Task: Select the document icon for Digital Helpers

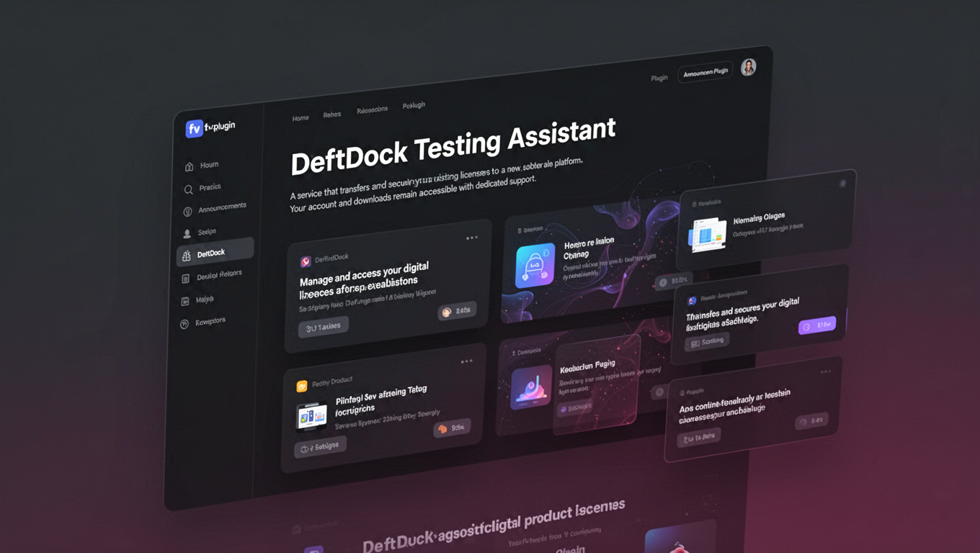Action: click(x=187, y=277)
